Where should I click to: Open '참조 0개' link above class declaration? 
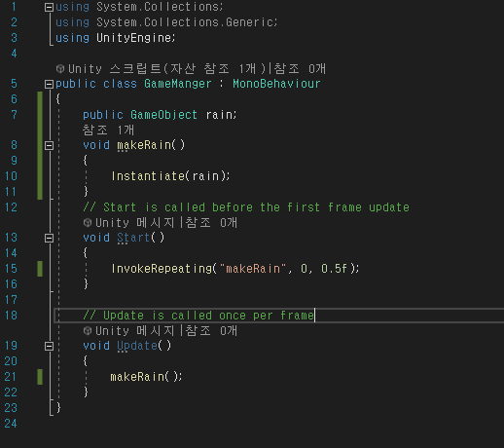click(x=300, y=68)
